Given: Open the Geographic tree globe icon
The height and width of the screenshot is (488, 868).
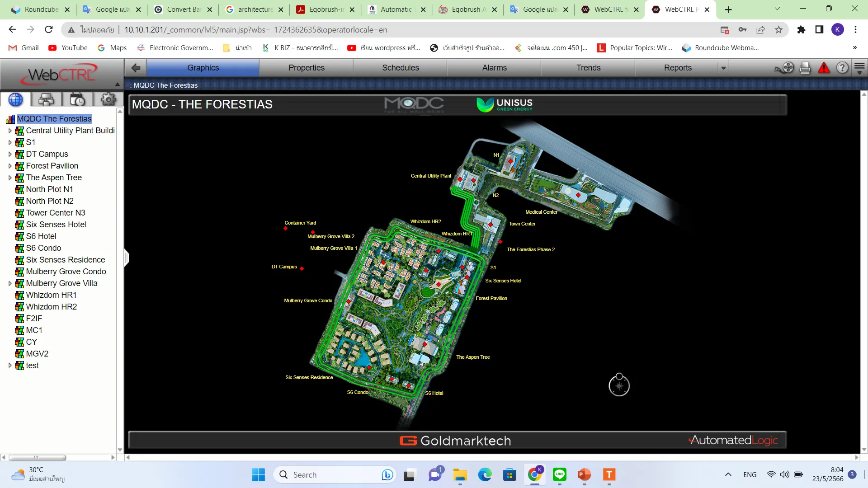Looking at the screenshot, I should [x=15, y=99].
